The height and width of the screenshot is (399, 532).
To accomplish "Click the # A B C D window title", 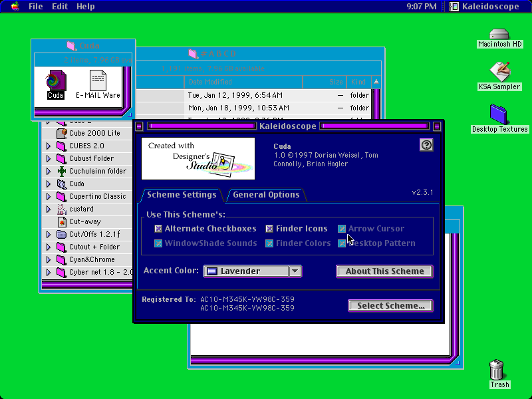I will (218, 54).
